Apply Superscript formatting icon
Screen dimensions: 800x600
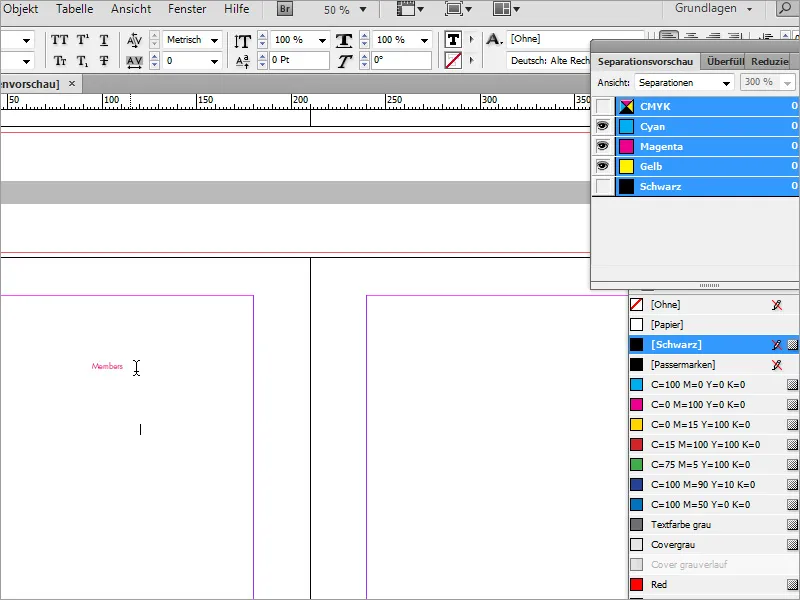click(83, 40)
